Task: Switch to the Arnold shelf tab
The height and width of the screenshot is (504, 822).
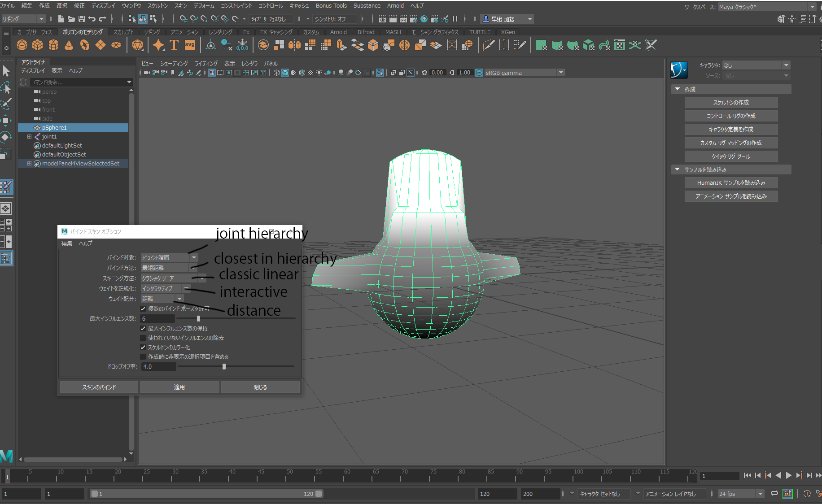Action: [338, 32]
